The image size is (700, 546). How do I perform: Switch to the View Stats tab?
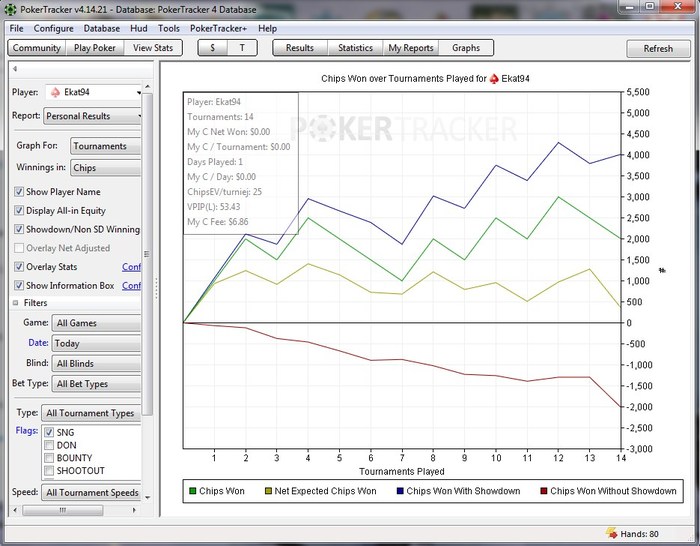(153, 48)
